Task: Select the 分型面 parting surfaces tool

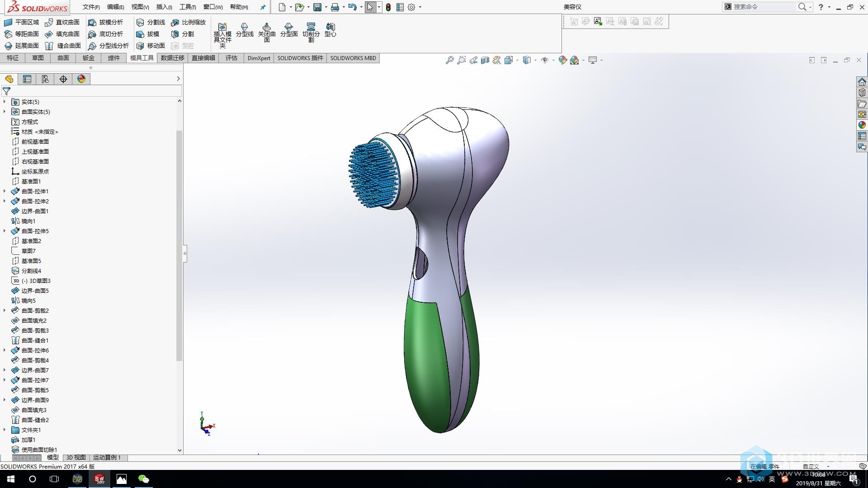Action: 289,30
